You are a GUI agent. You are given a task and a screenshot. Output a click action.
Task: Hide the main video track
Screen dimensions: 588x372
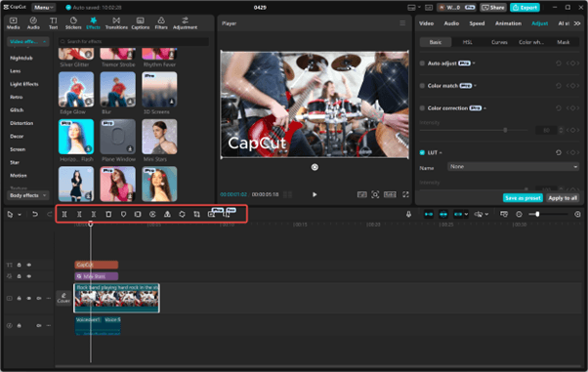[29, 298]
